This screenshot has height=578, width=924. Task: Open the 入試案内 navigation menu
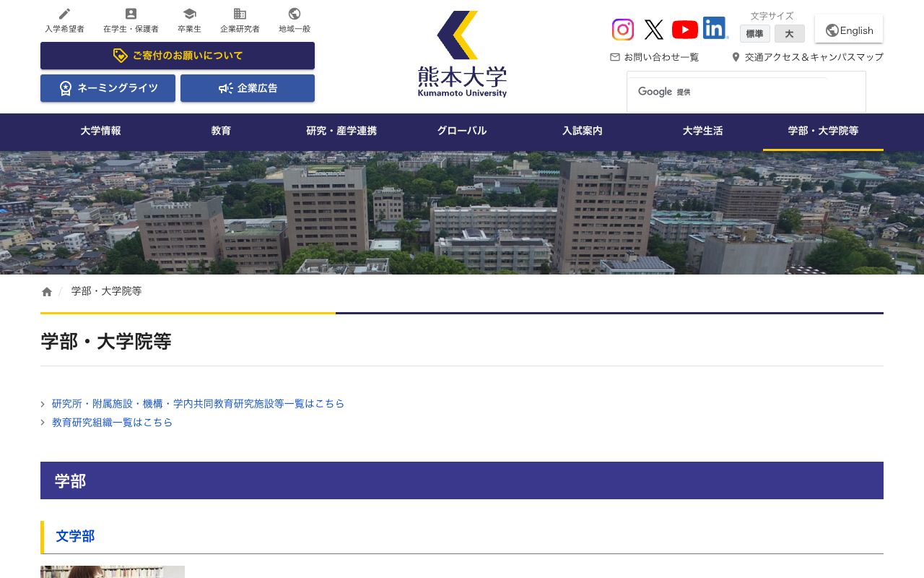582,131
